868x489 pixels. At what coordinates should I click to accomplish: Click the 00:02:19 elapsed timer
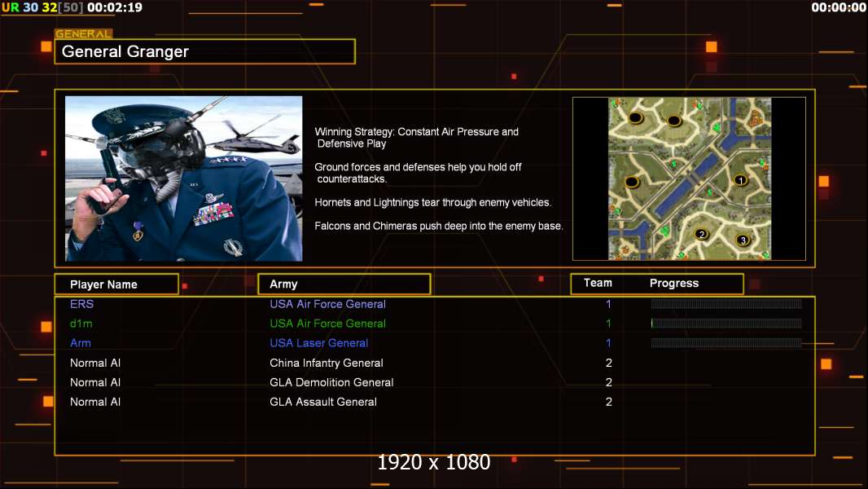[115, 7]
